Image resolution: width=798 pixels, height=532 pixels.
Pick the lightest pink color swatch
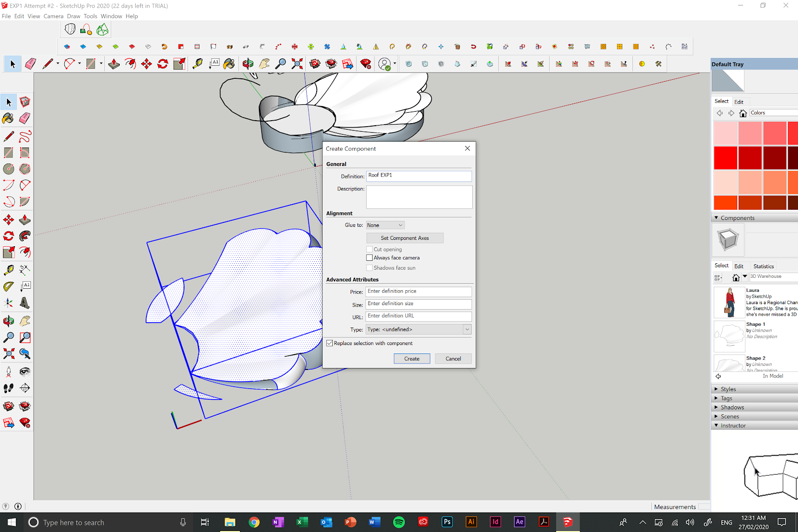pyautogui.click(x=725, y=133)
